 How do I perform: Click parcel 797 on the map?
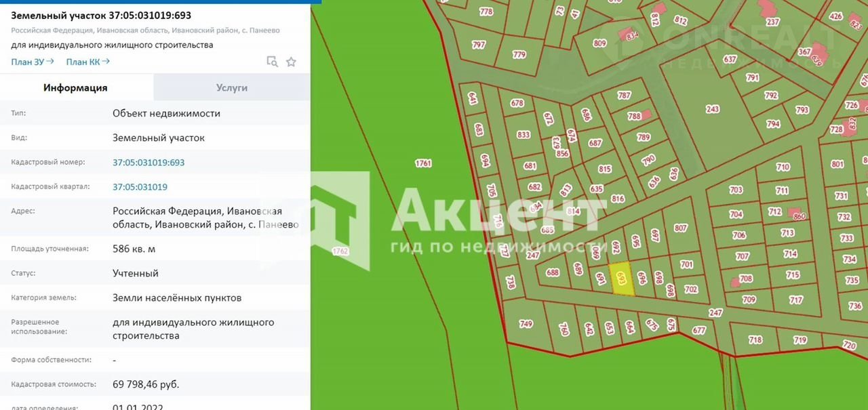479,45
